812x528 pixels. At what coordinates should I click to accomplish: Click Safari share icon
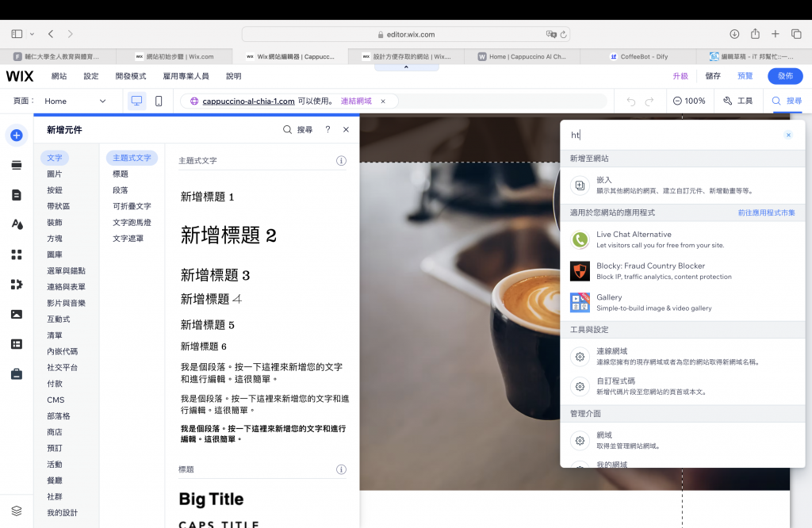click(x=755, y=33)
